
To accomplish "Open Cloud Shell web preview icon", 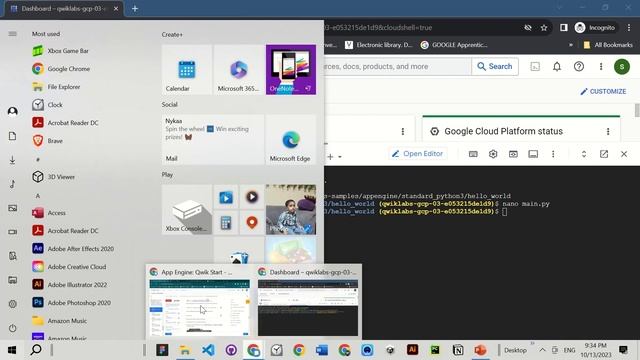I will coord(513,154).
